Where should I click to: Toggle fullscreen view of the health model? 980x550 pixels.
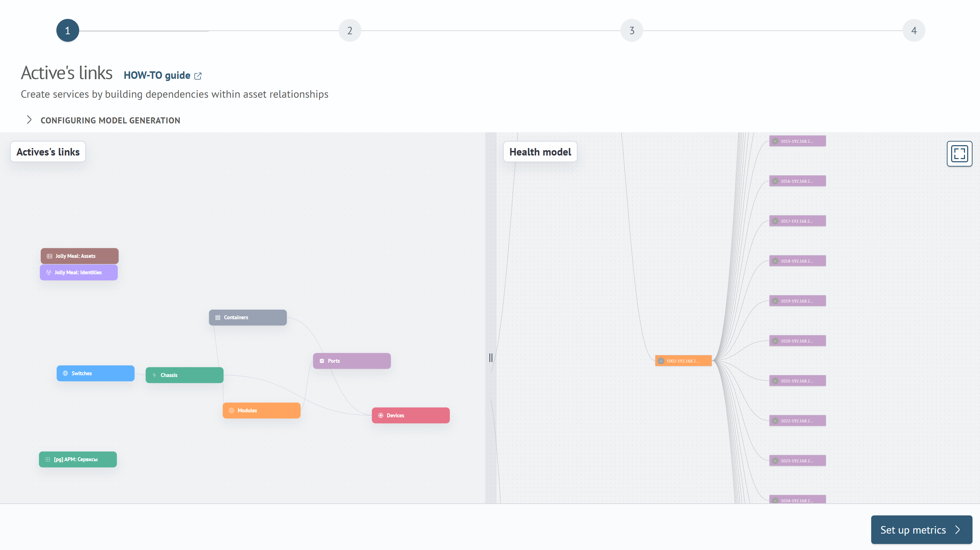959,154
